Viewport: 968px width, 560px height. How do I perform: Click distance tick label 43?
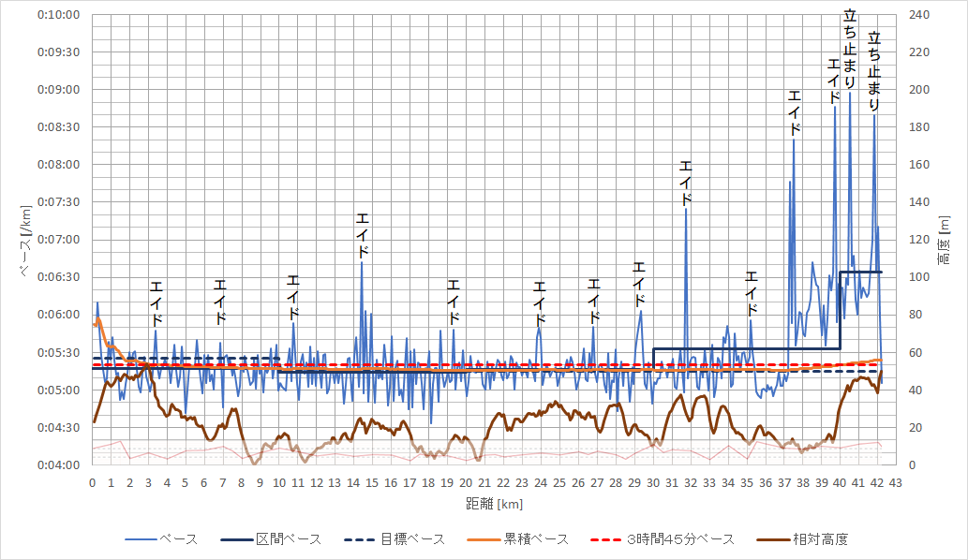(896, 483)
